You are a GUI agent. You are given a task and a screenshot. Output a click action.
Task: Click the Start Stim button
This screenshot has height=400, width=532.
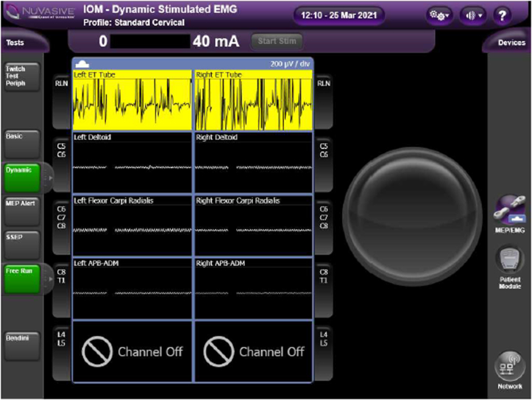(x=276, y=41)
